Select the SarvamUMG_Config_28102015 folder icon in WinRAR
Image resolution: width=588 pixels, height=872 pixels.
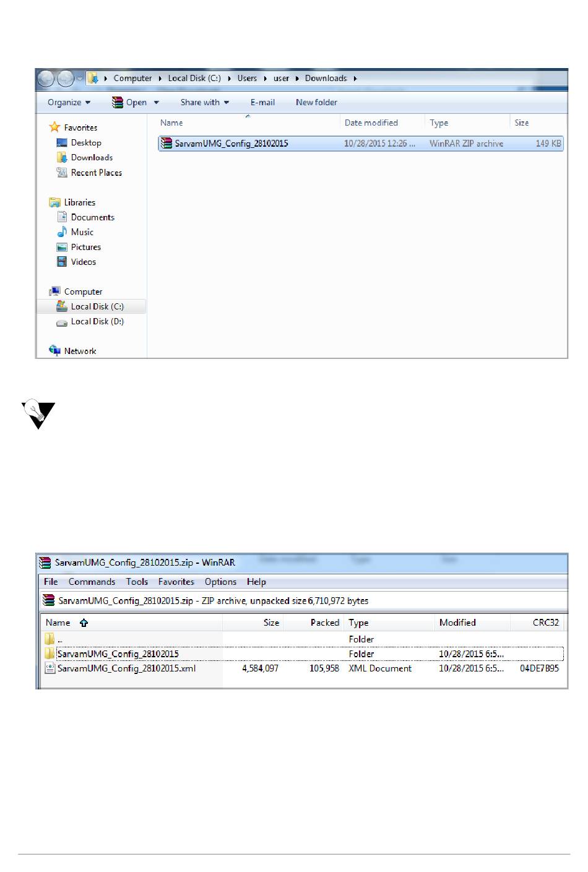[x=50, y=654]
